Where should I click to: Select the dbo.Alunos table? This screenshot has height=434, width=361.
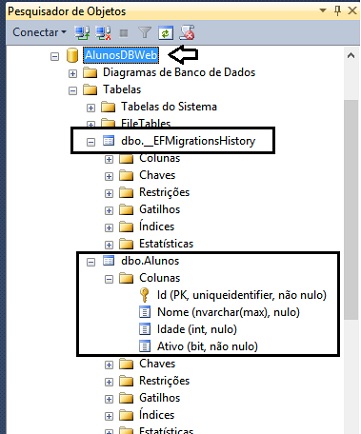click(150, 261)
